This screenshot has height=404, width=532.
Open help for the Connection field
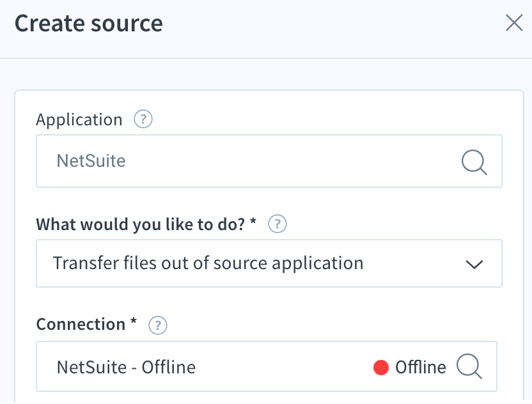(x=158, y=325)
